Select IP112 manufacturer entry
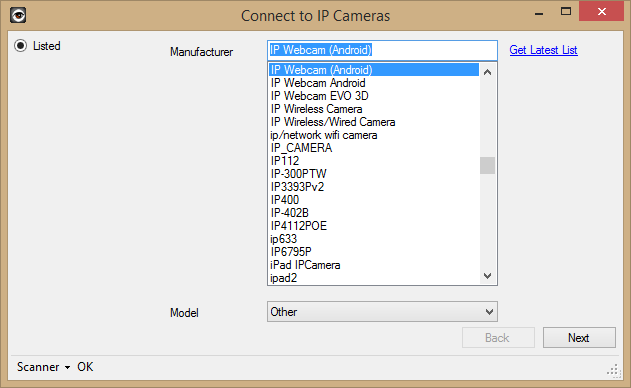The image size is (631, 388). point(374,161)
